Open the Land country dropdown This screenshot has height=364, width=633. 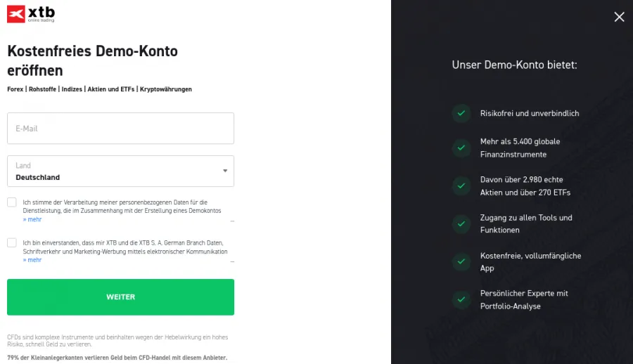120,171
